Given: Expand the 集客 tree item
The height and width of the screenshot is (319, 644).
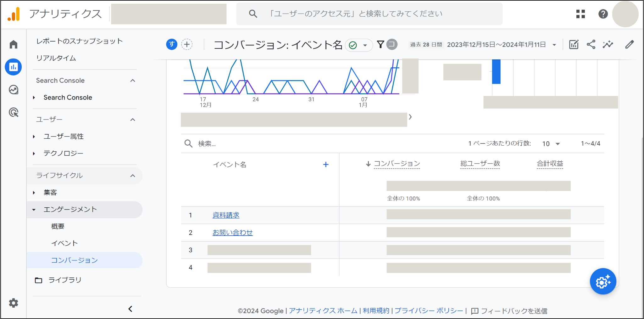Looking at the screenshot, I should click(34, 193).
